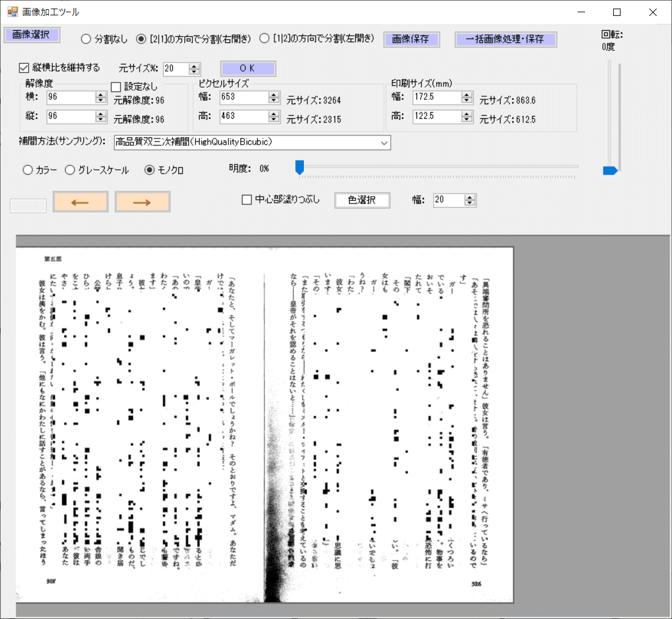This screenshot has height=619, width=672.
Task: Increase fill 幅 with up arrow
Action: [x=470, y=197]
